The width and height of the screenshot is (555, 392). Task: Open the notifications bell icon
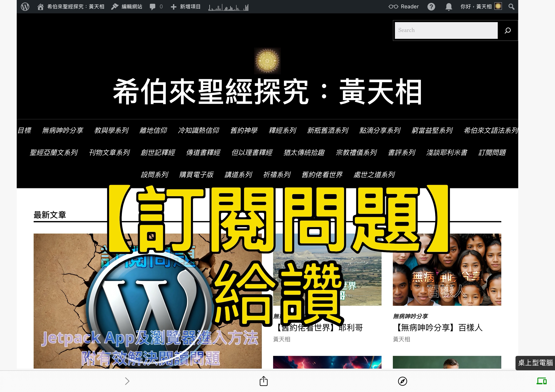click(449, 6)
